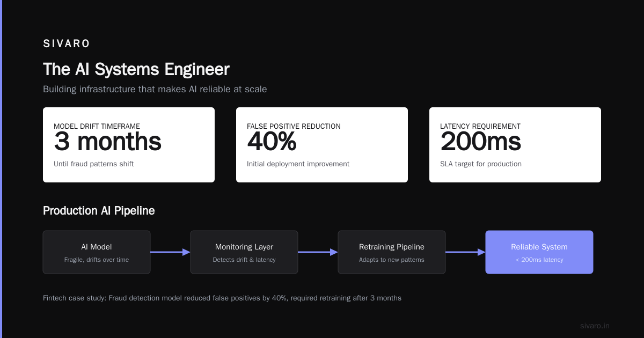This screenshot has height=338, width=644.
Task: Click the 40% statistic figure
Action: coord(272,142)
